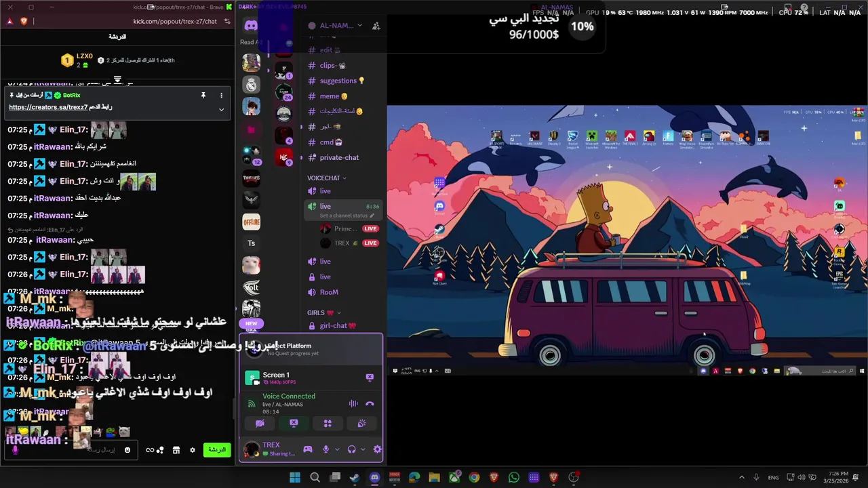The height and width of the screenshot is (488, 868).
Task: Open the Real Madrid crest server
Action: point(252,85)
